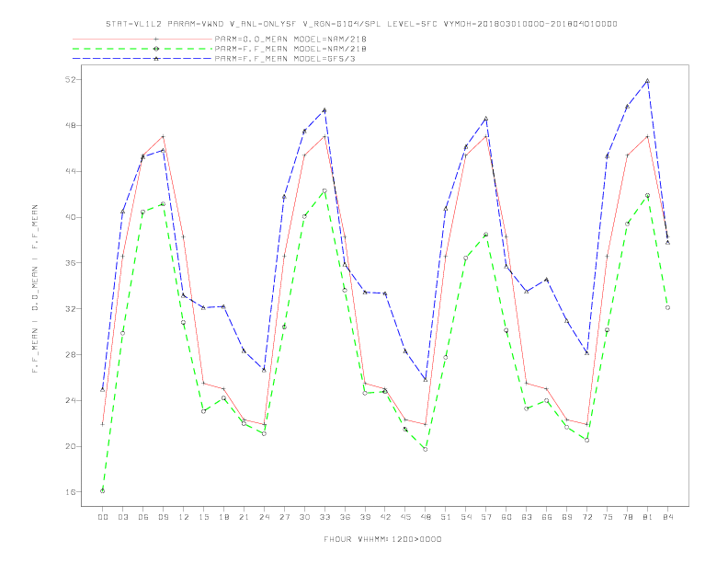Click y-axis tick label 44
The width and height of the screenshot is (728, 563).
(70, 171)
